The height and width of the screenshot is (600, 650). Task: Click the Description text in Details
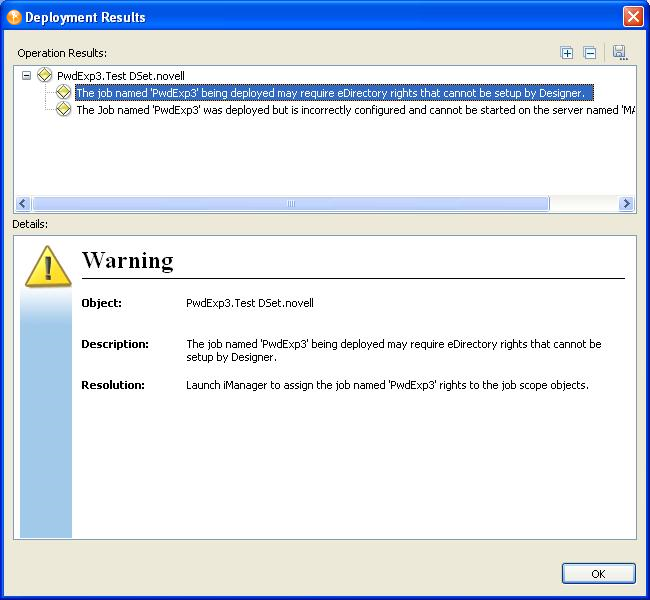click(x=393, y=350)
